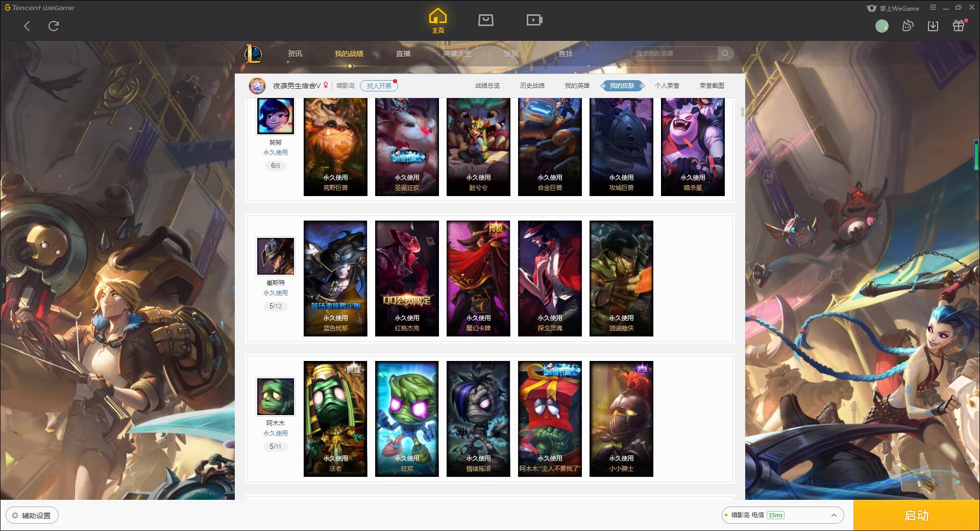Screen dimensions: 980x531
Task: Open the 探戈灵魂 skin thumbnail
Action: click(550, 278)
